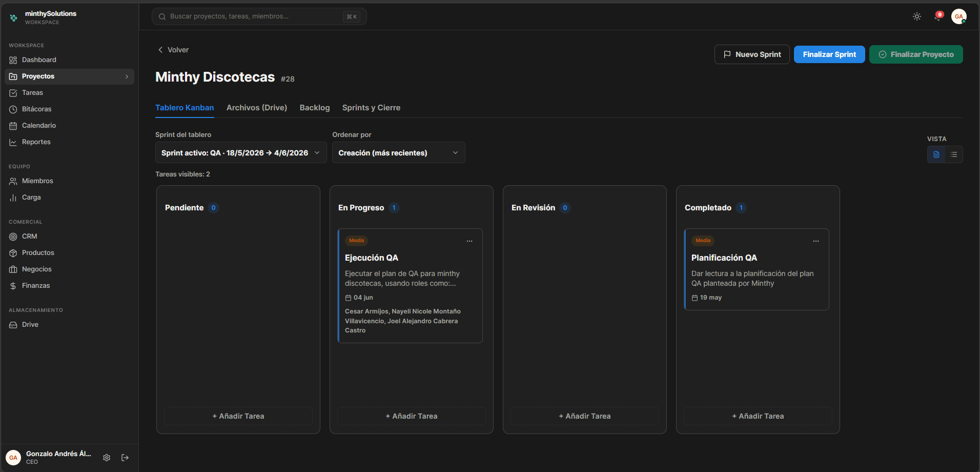Go back with the Volver link
Viewport: 980px width, 472px height.
[173, 50]
